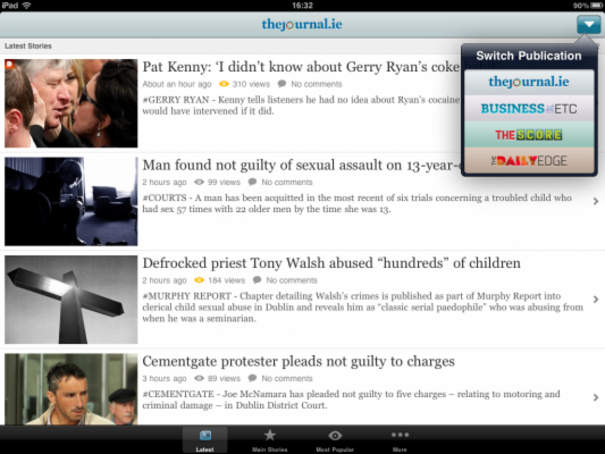Switch to The Score publication

click(529, 135)
